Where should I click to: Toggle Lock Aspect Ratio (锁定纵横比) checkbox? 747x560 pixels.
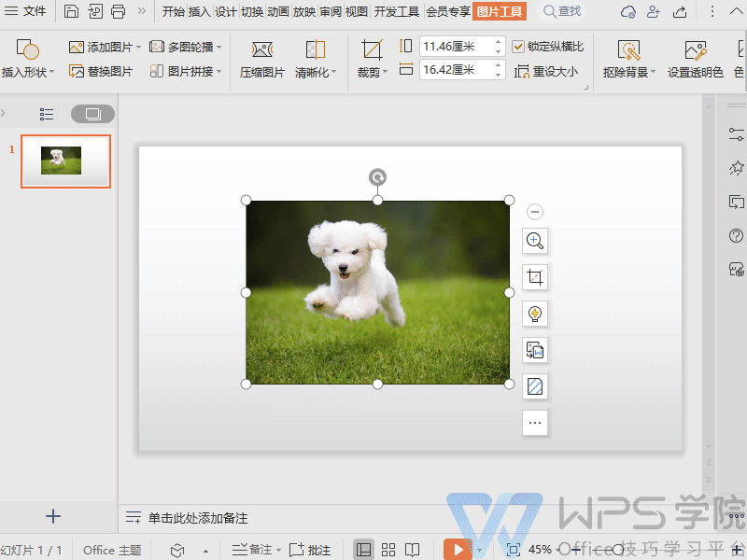click(x=519, y=47)
